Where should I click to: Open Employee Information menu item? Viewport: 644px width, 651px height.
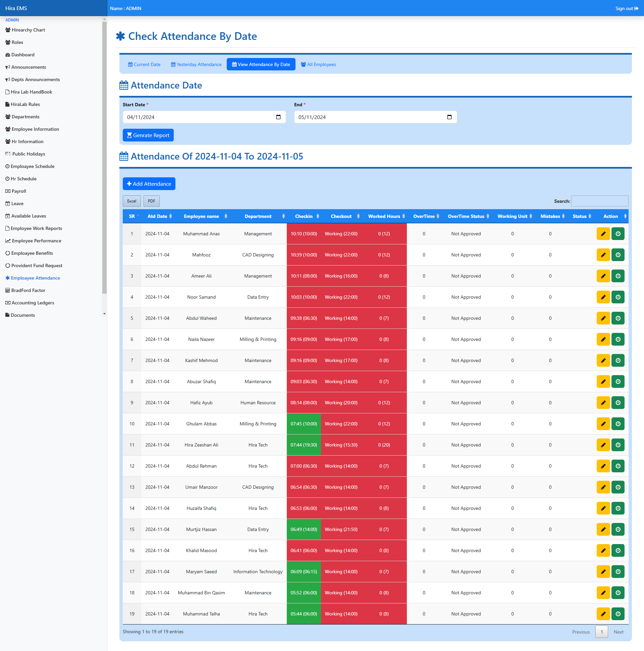coord(32,129)
